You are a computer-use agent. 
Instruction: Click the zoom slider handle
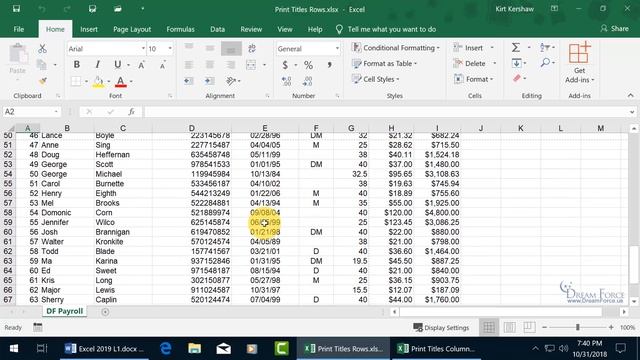578,327
